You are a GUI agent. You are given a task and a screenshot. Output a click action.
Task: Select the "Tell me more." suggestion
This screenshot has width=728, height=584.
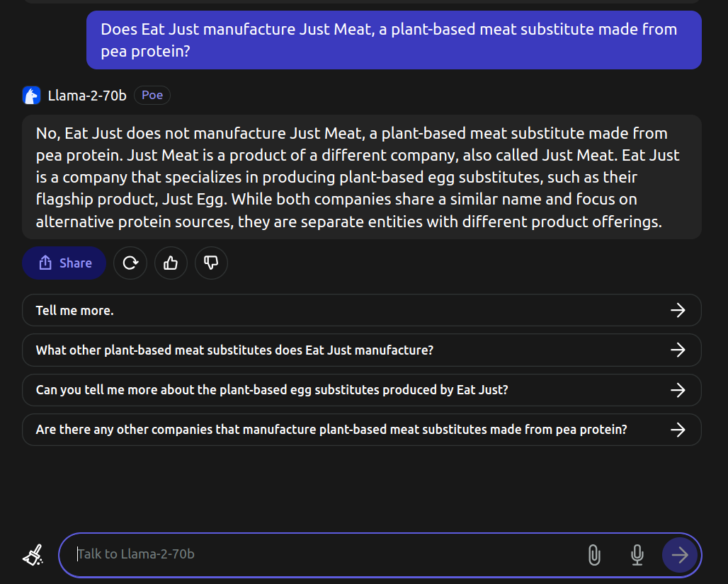[x=362, y=310]
